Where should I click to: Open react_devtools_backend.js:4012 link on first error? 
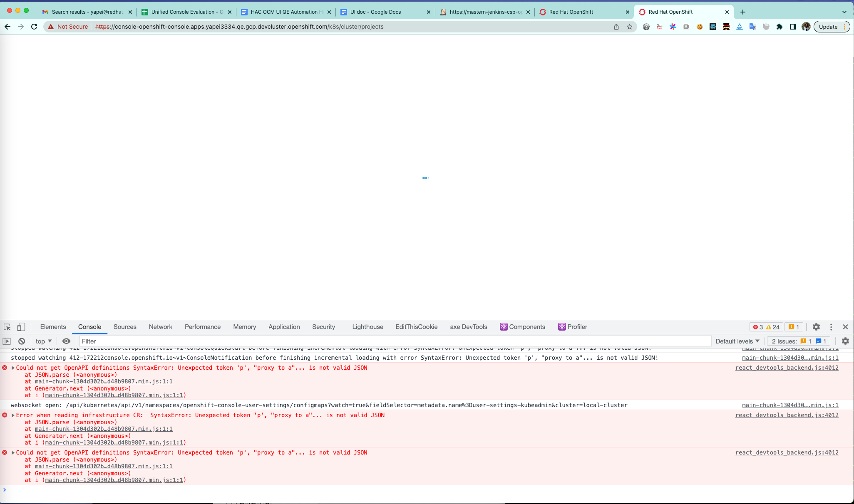pyautogui.click(x=787, y=368)
